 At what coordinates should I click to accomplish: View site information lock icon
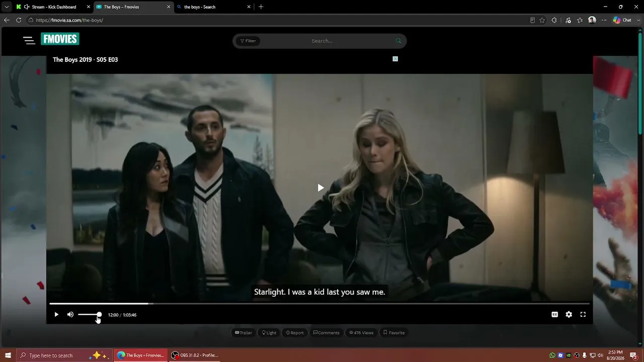(x=31, y=20)
